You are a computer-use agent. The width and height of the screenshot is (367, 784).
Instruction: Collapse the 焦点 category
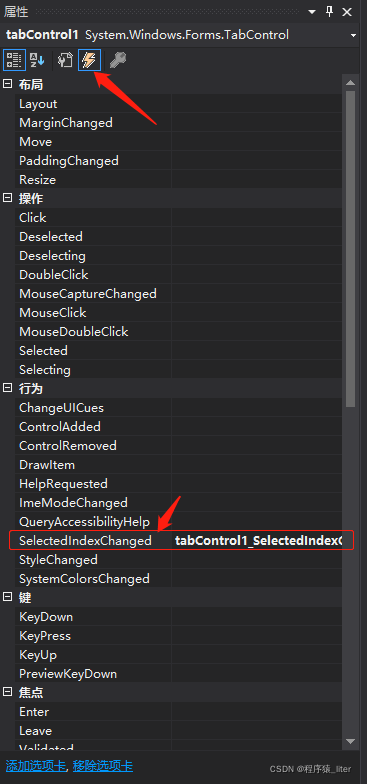pyautogui.click(x=8, y=692)
